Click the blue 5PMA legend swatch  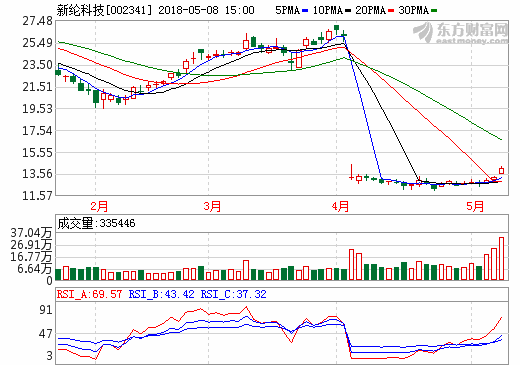coord(305,11)
